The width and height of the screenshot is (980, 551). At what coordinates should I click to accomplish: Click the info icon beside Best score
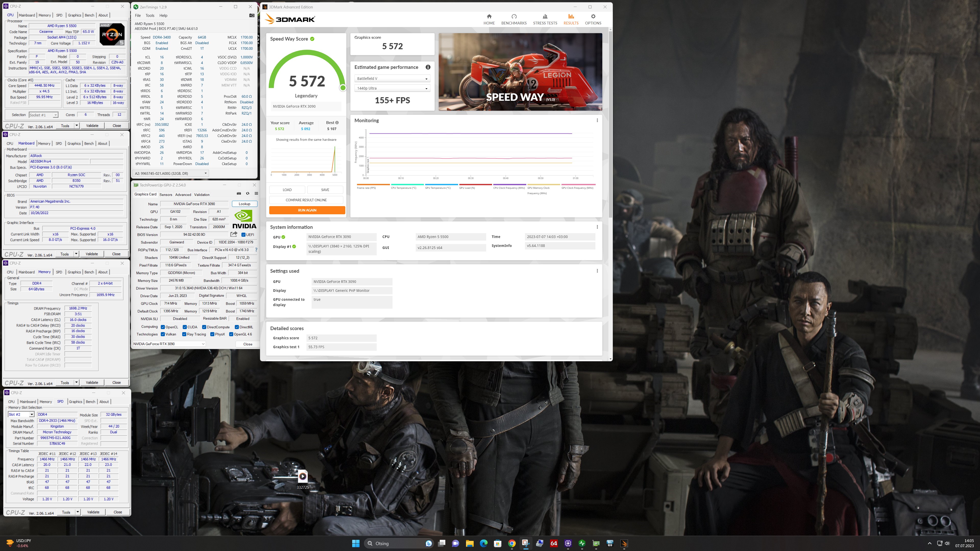337,123
